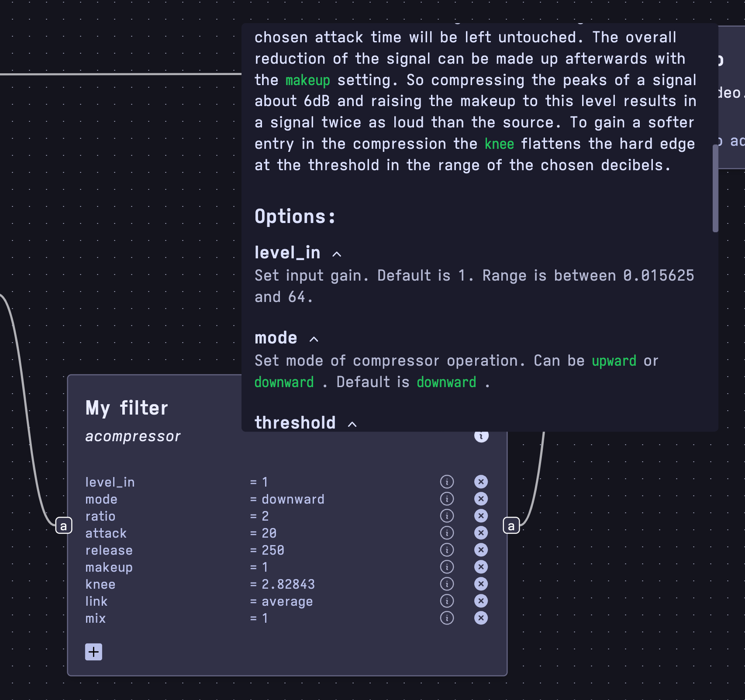
Task: Add a new parameter with the plus button
Action: [93, 652]
